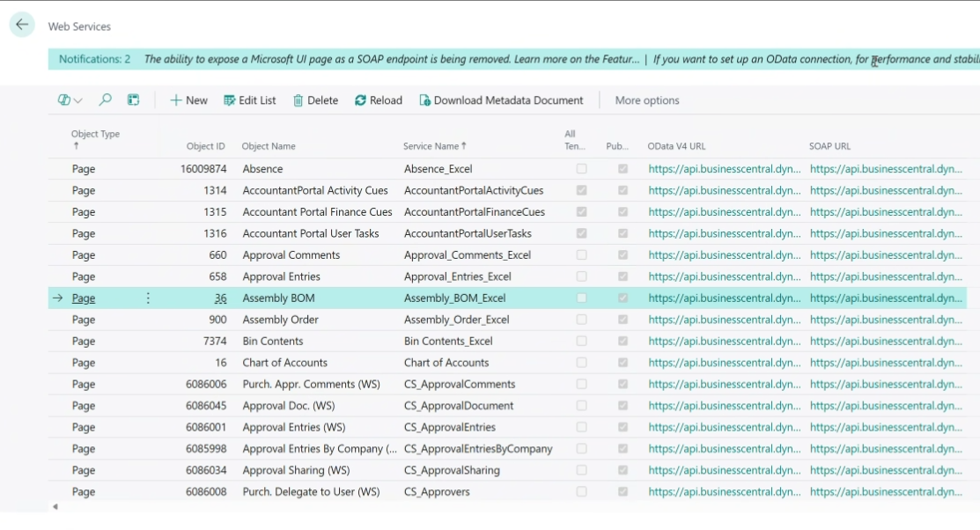Open Edit List mode
The width and height of the screenshot is (980, 530).
(x=249, y=100)
